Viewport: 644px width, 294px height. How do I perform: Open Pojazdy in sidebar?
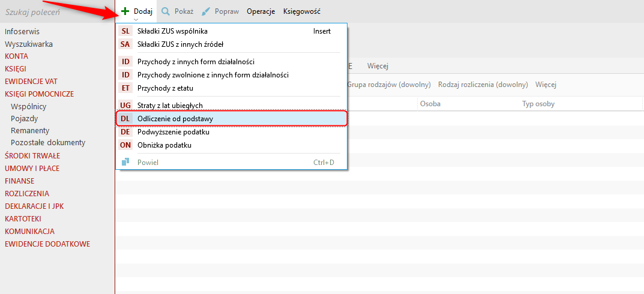(x=25, y=119)
